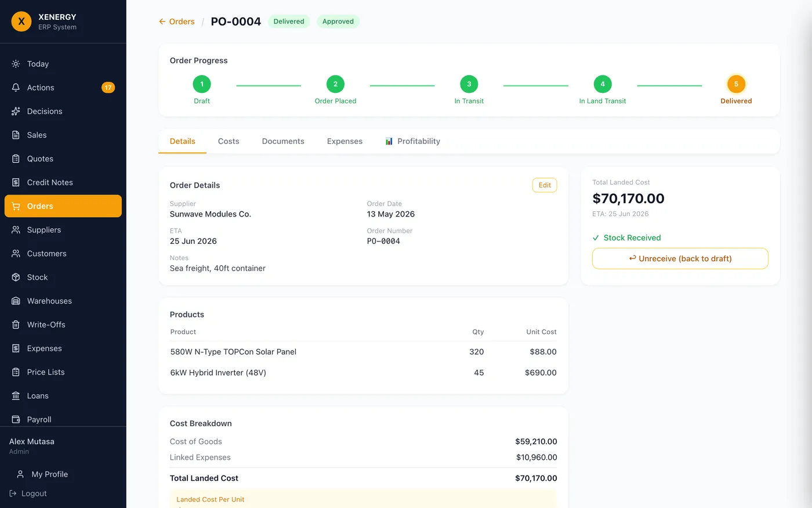Click the My Profile user icon

(x=20, y=474)
